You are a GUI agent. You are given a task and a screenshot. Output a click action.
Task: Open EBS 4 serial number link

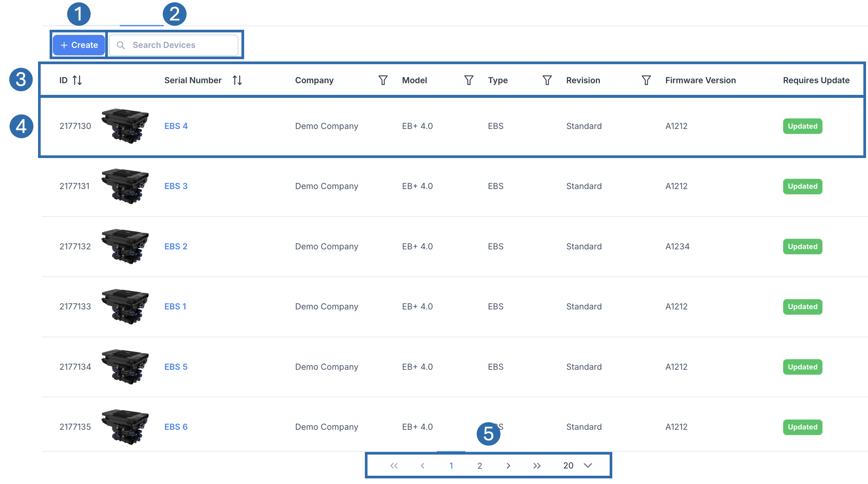[x=176, y=126]
